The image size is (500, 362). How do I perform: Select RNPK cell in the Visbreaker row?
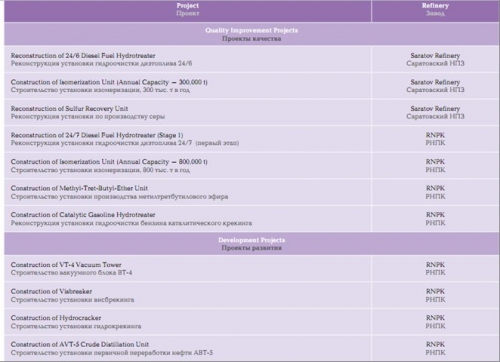tap(435, 295)
